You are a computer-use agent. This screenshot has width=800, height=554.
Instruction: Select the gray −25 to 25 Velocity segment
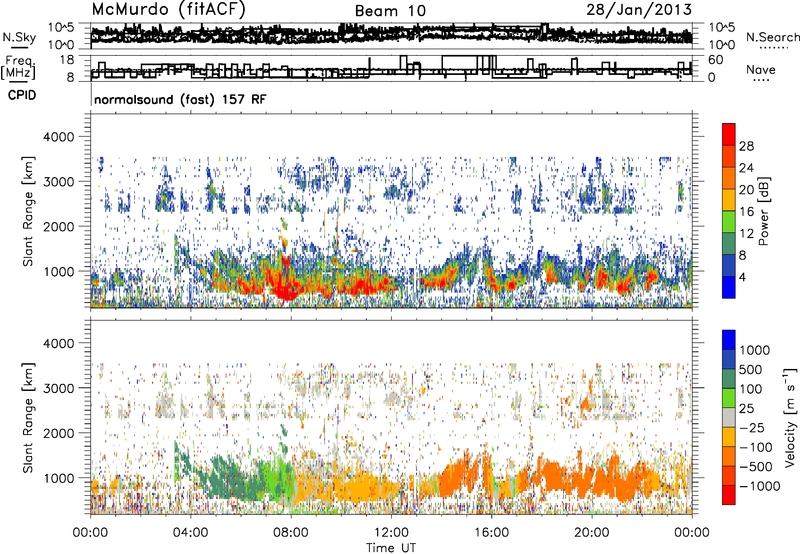pyautogui.click(x=729, y=417)
